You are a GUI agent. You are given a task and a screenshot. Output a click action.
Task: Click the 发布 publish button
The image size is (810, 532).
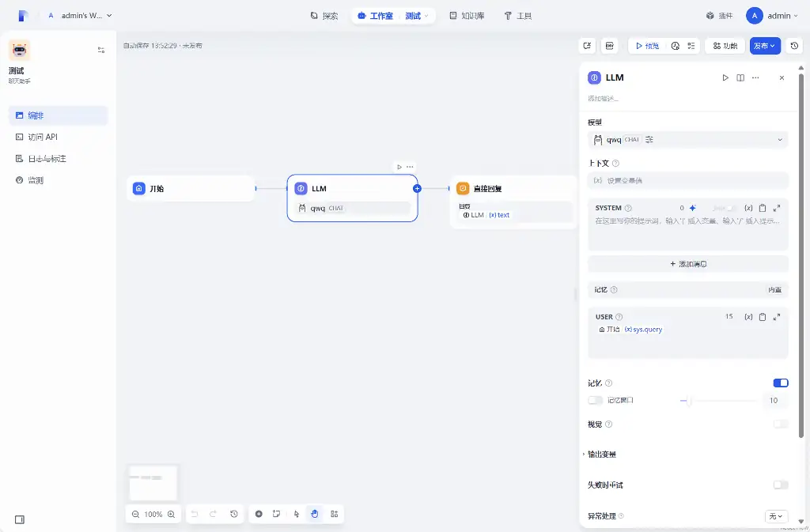[x=765, y=46]
